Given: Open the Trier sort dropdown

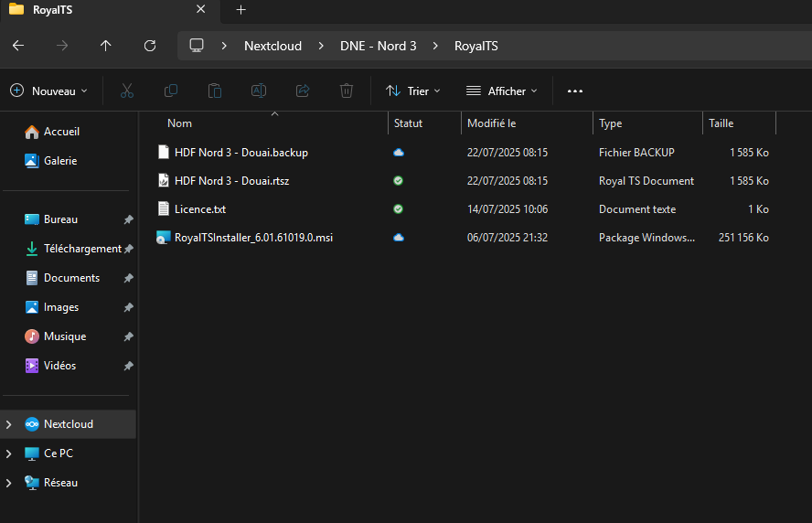Looking at the screenshot, I should click(x=413, y=91).
